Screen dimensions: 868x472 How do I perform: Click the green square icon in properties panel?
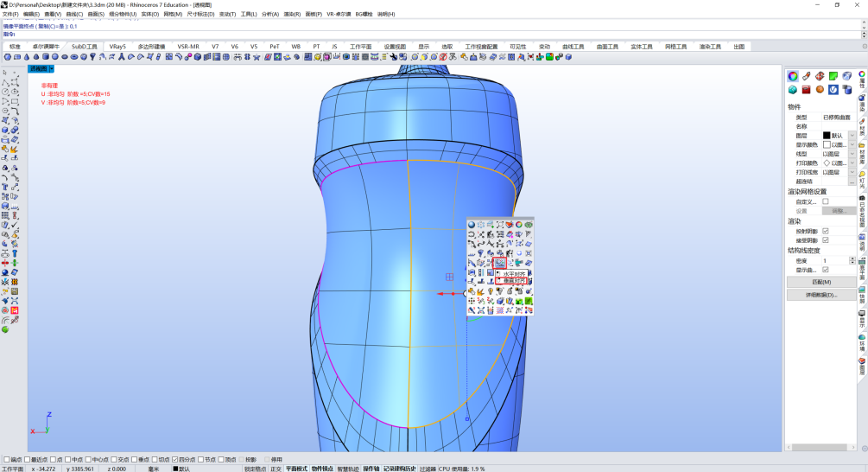[x=833, y=76]
